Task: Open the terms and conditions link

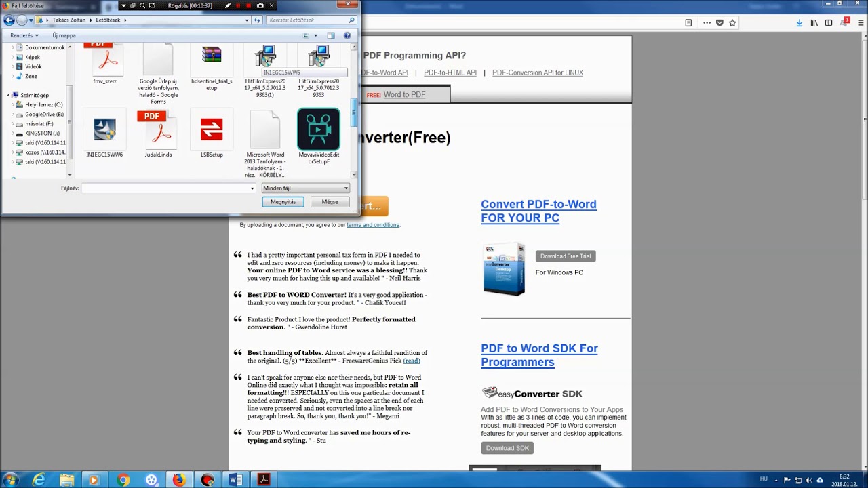Action: pos(373,224)
